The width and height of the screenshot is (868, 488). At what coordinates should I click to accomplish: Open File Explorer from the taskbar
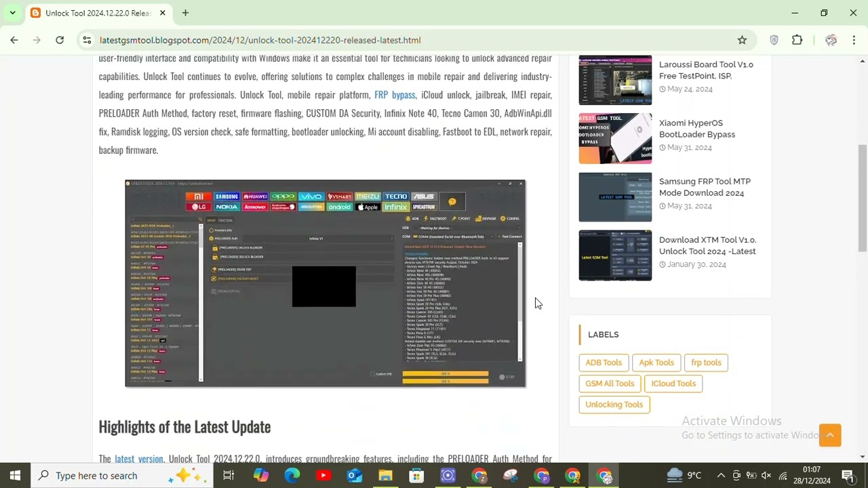point(386,475)
